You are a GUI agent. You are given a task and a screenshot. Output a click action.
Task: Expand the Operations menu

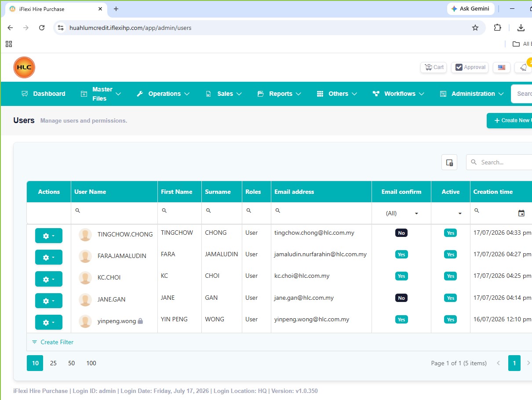tap(163, 94)
